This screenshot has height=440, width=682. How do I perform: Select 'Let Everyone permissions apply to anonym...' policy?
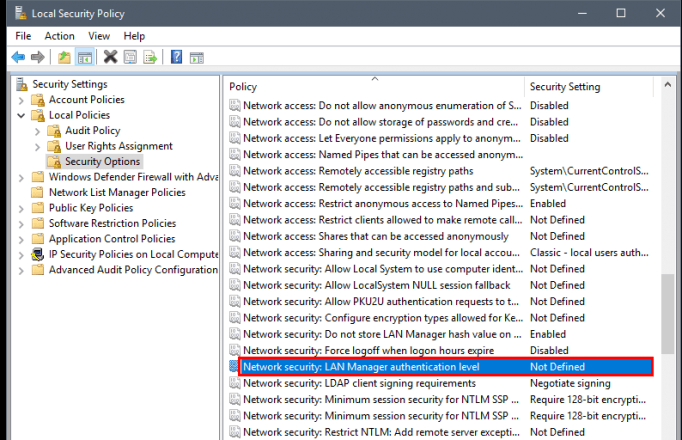point(439,138)
